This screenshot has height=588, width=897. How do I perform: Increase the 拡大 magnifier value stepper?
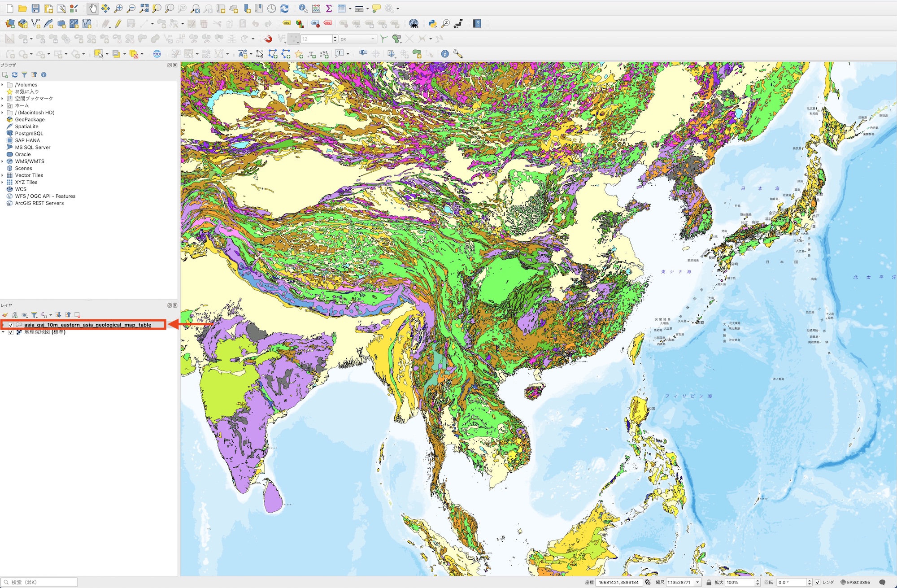(758, 580)
